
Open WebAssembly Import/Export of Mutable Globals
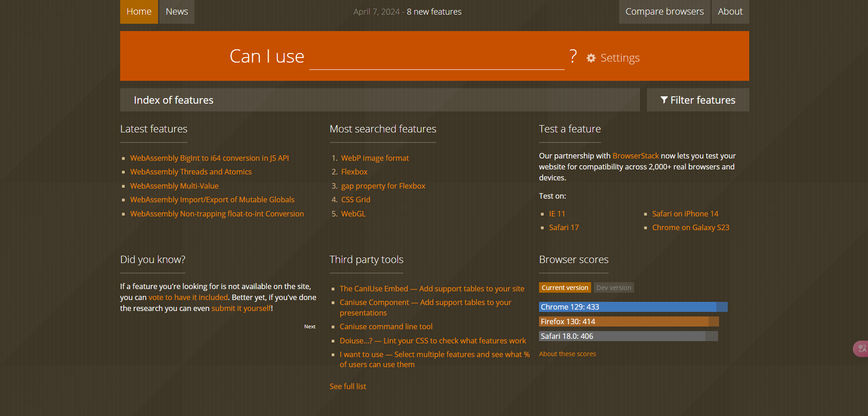coord(212,200)
